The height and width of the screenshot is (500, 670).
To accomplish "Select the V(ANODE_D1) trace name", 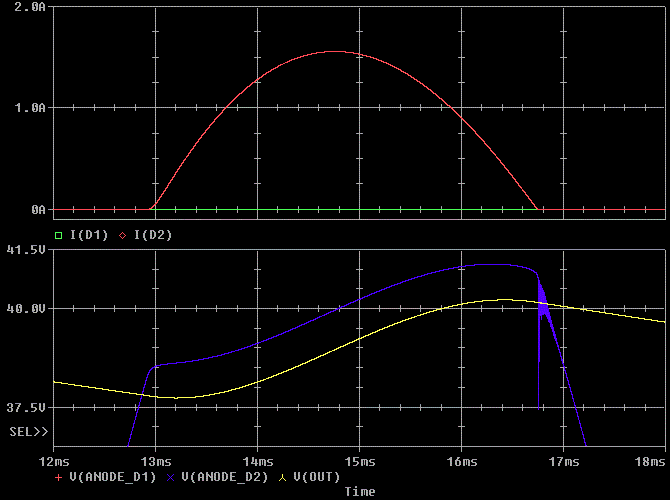I will coord(112,477).
